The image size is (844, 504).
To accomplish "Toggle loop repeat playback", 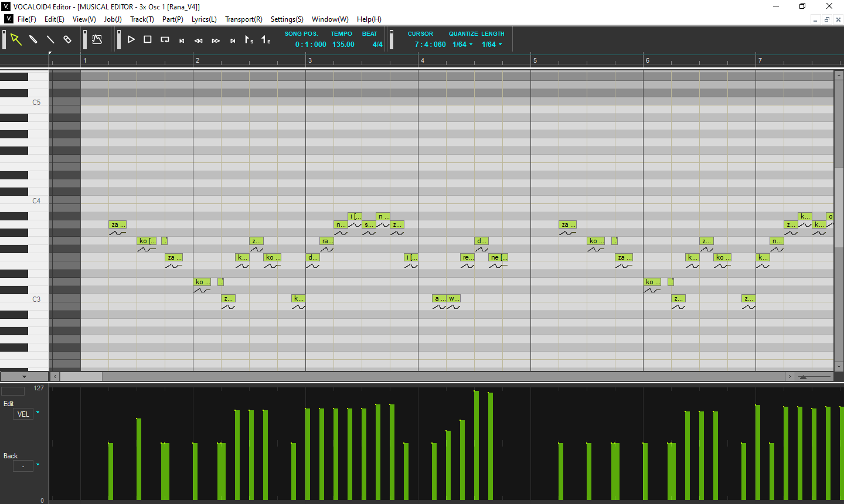I will [x=165, y=40].
